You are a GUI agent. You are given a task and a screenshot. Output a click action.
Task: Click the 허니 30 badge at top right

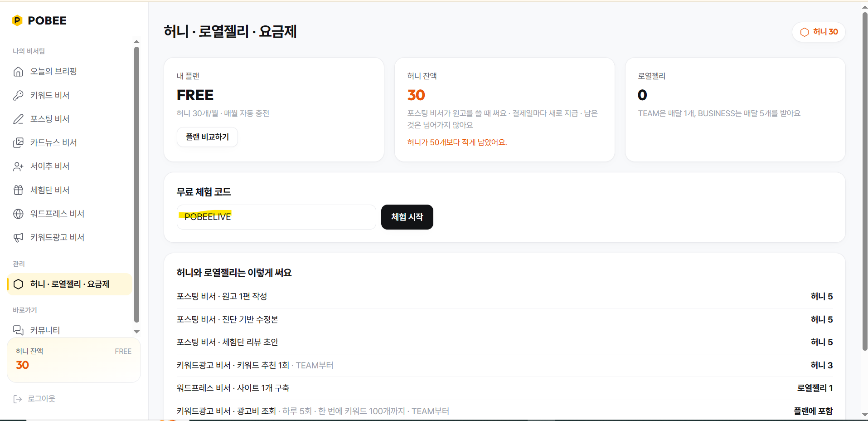pyautogui.click(x=819, y=32)
